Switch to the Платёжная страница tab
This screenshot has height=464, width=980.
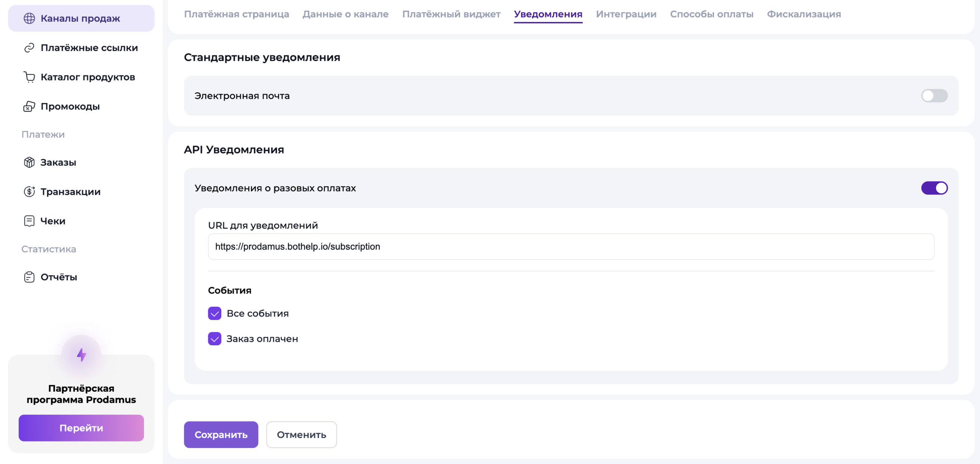[237, 14]
